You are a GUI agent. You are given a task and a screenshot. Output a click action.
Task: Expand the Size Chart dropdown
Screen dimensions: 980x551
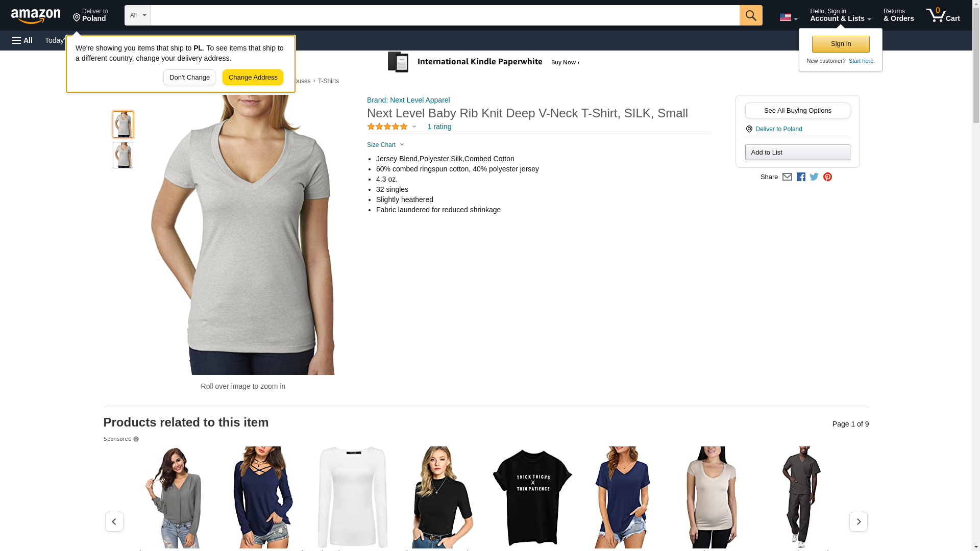click(x=385, y=145)
